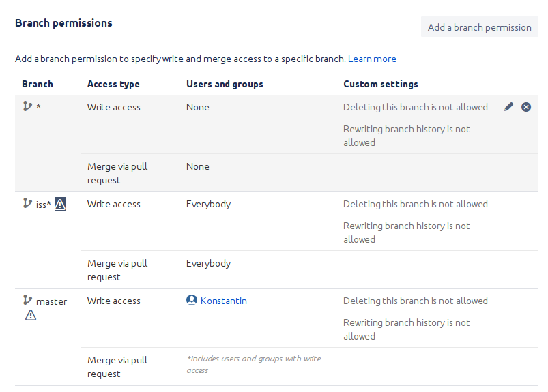Click Deleting this branch not allowed for iss*
The width and height of the screenshot is (548, 392).
(415, 204)
